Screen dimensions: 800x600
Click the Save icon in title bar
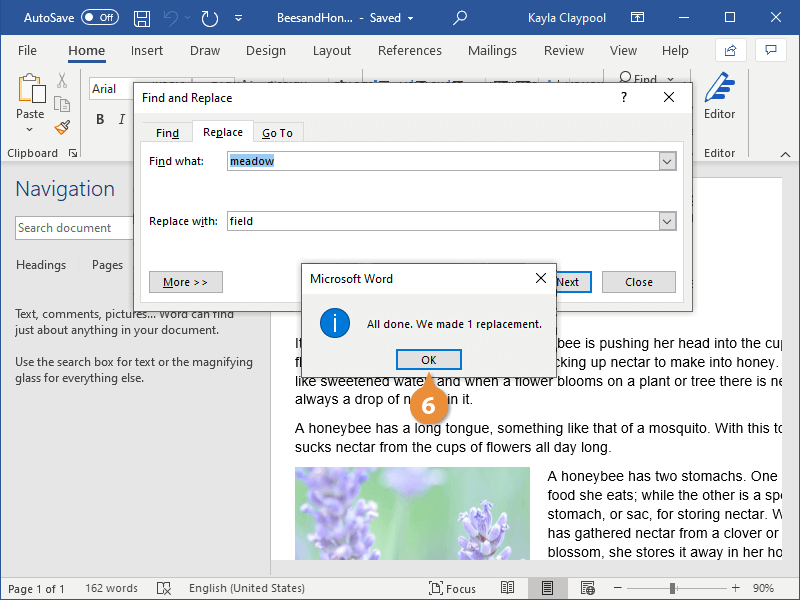(x=142, y=18)
